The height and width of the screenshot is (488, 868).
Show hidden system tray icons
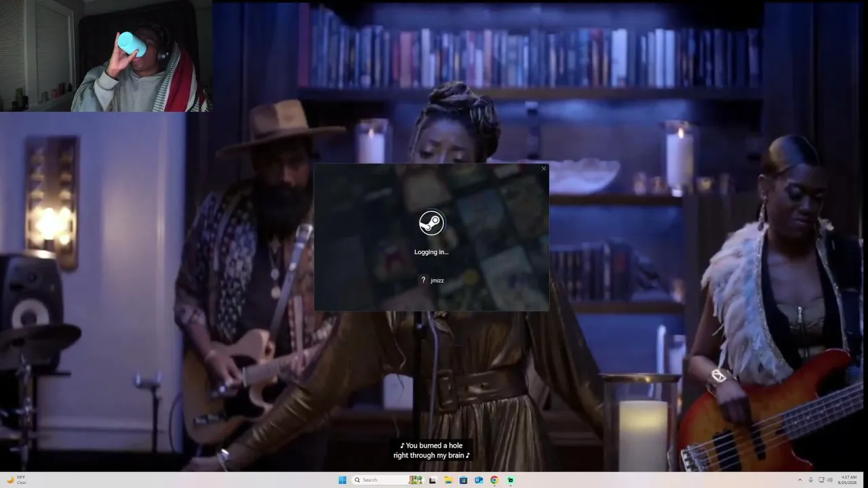(800, 480)
